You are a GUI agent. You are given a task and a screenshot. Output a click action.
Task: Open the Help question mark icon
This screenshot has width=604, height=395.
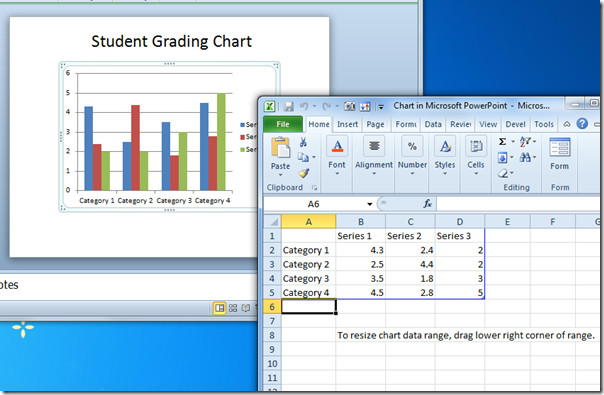582,124
